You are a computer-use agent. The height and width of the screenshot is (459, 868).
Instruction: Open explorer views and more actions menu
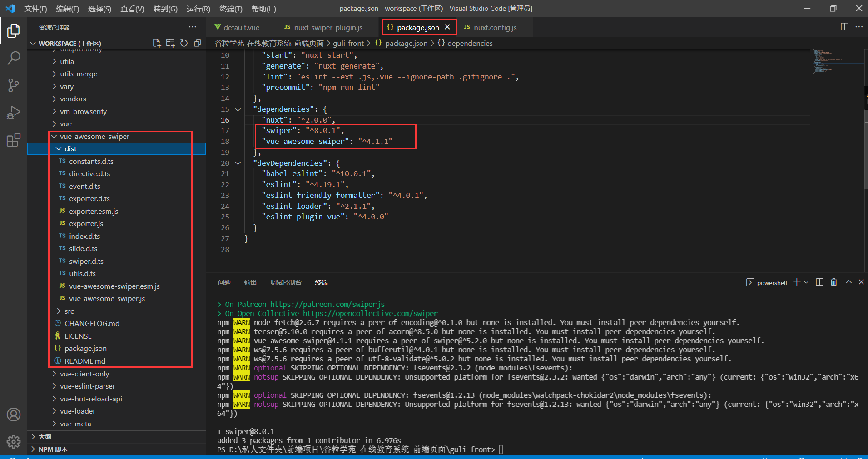tap(193, 27)
